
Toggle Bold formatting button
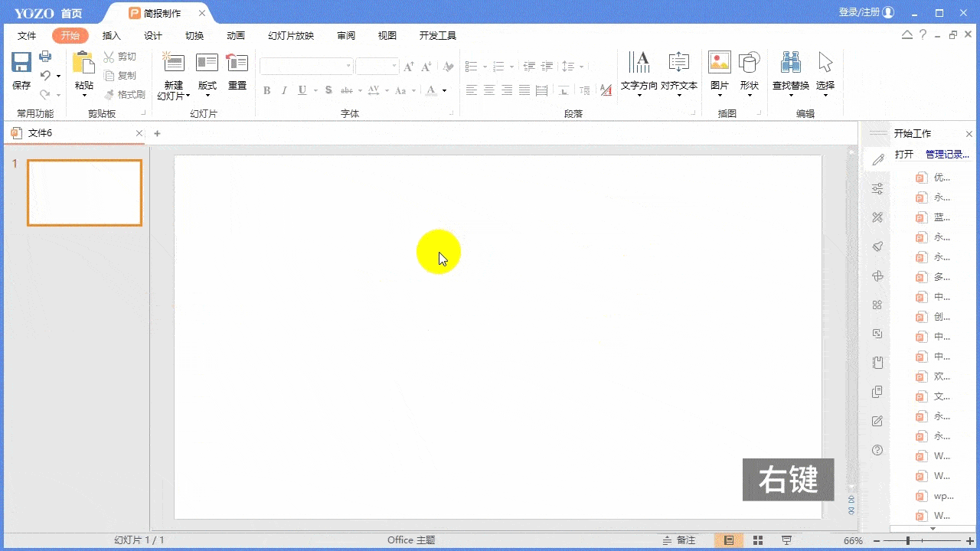click(267, 90)
